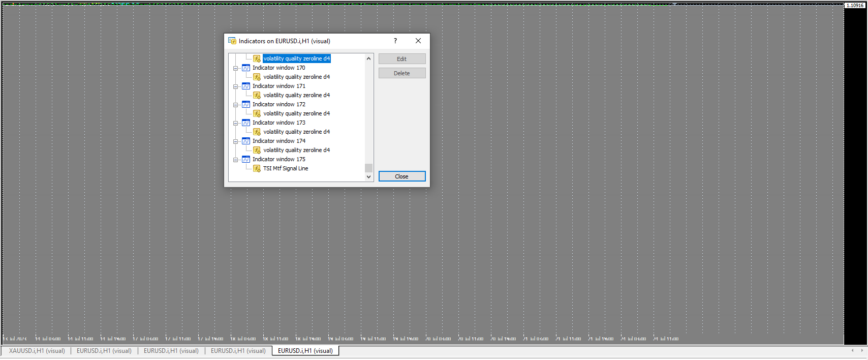Click the left chart tab scroll arrow
868x360 pixels.
pos(853,350)
